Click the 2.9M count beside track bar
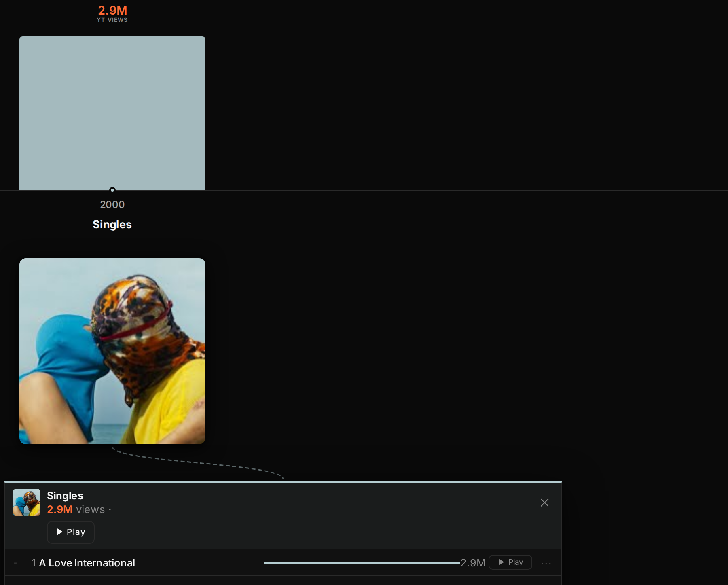This screenshot has width=728, height=585. [x=473, y=563]
